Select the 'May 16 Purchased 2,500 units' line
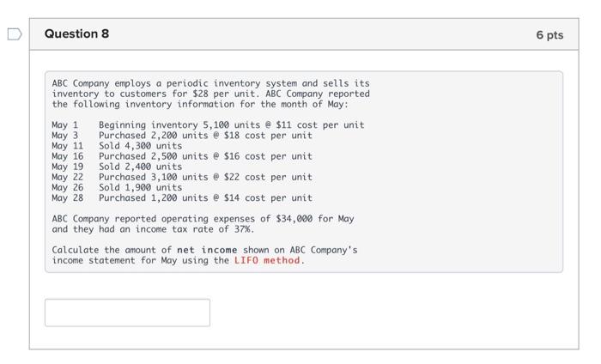Image resolution: width=601 pixels, height=364 pixels. click(x=182, y=156)
